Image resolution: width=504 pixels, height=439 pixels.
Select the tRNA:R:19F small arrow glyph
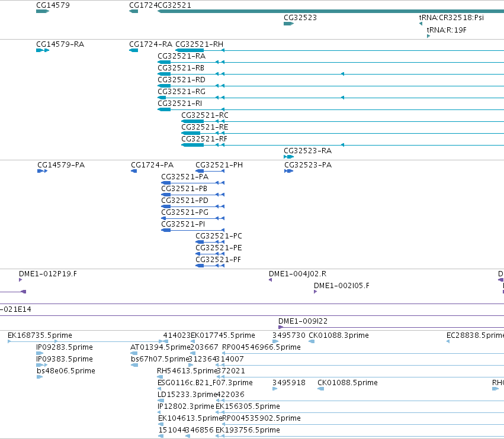[428, 36]
